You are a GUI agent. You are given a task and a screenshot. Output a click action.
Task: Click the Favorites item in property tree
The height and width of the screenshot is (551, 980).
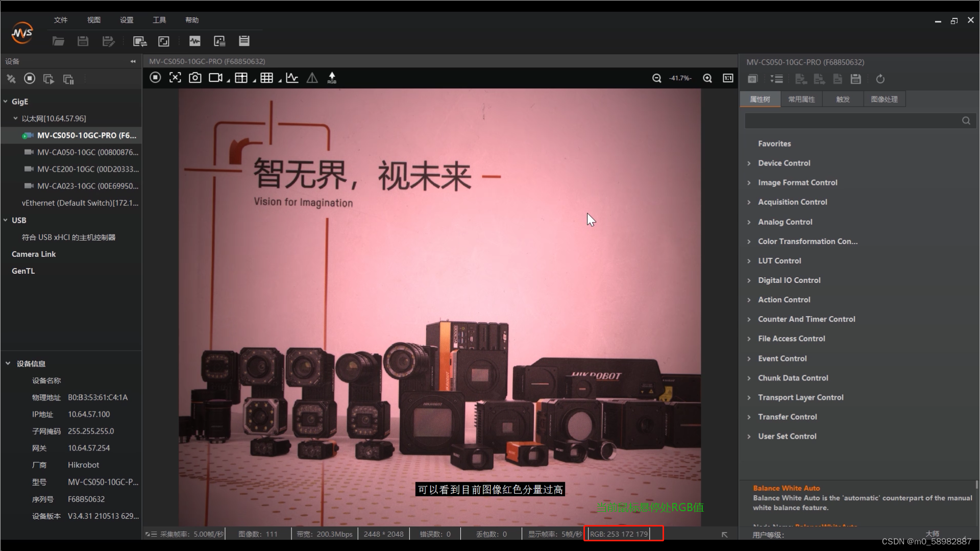[774, 143]
